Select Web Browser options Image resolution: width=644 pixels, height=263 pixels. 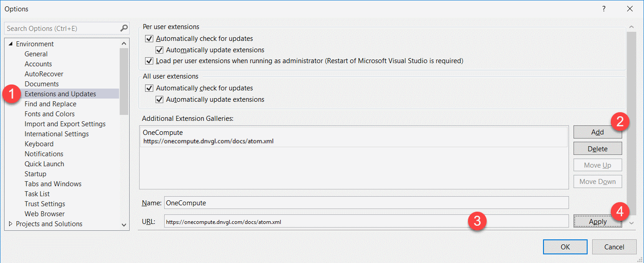tap(45, 214)
